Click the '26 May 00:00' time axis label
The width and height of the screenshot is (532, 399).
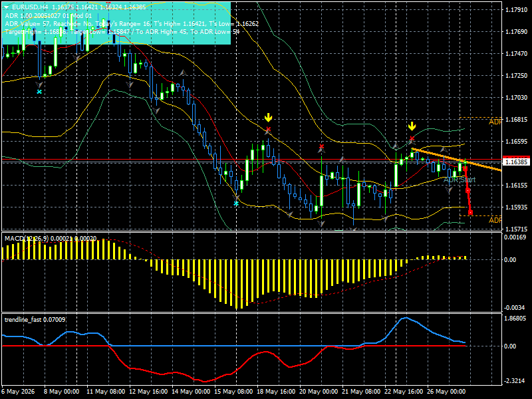(446, 392)
